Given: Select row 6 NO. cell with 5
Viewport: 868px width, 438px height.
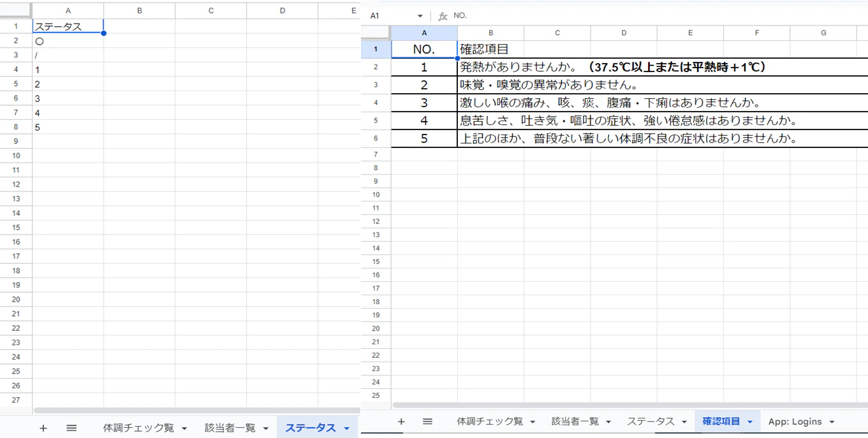Looking at the screenshot, I should [424, 138].
